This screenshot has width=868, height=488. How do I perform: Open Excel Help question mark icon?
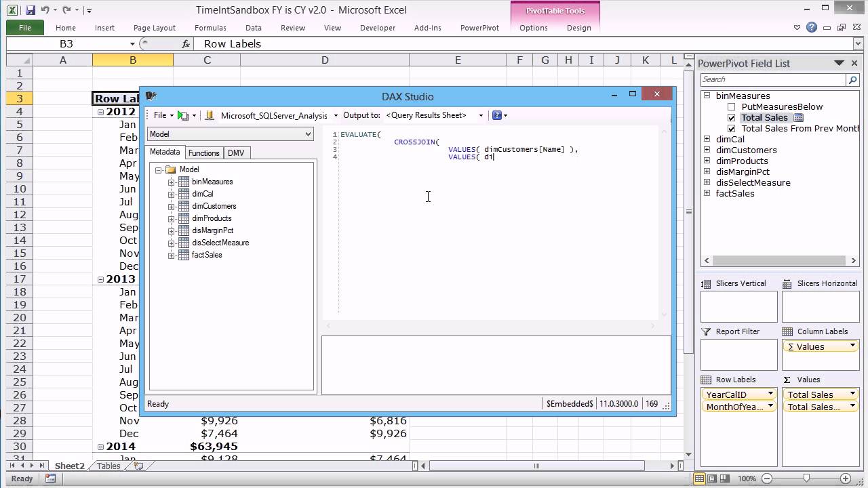click(x=812, y=28)
